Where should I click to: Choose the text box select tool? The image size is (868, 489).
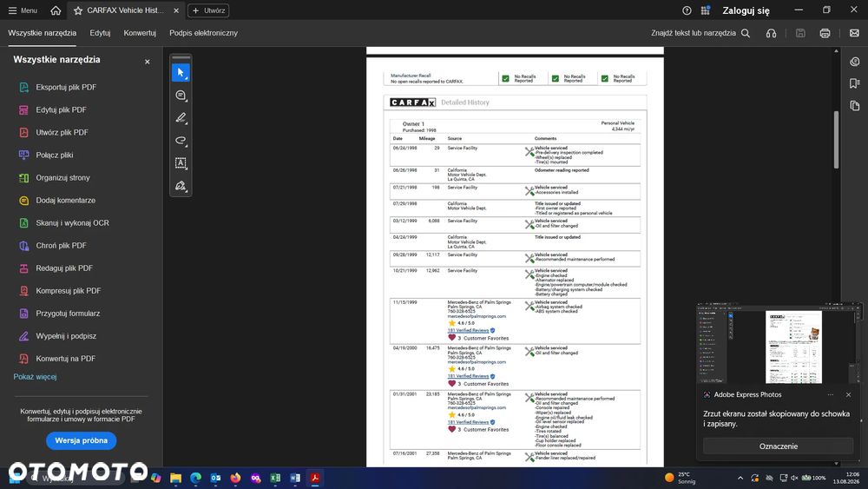pos(181,163)
